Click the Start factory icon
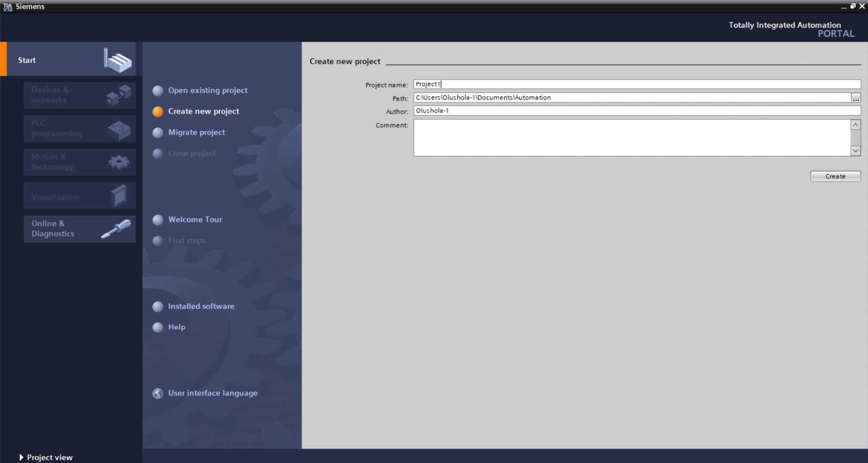Screen dimensions: 868x463 point(117,60)
